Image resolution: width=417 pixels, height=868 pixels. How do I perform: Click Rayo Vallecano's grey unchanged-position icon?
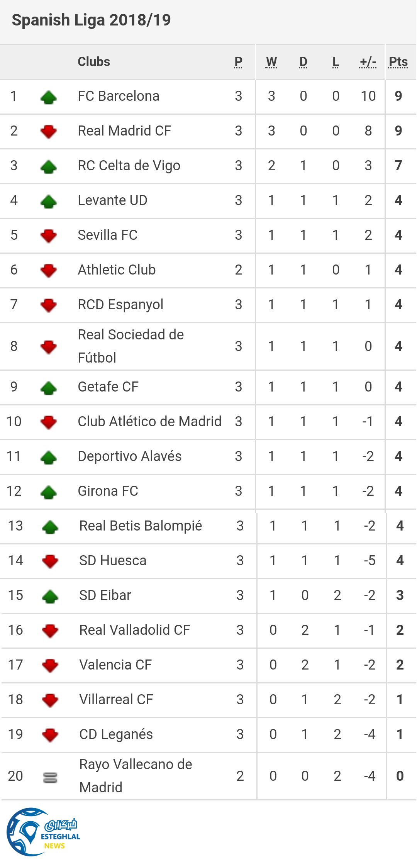point(50,777)
